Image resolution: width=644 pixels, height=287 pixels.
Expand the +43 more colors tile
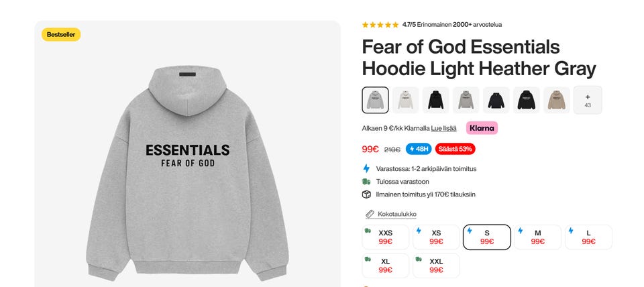(588, 100)
